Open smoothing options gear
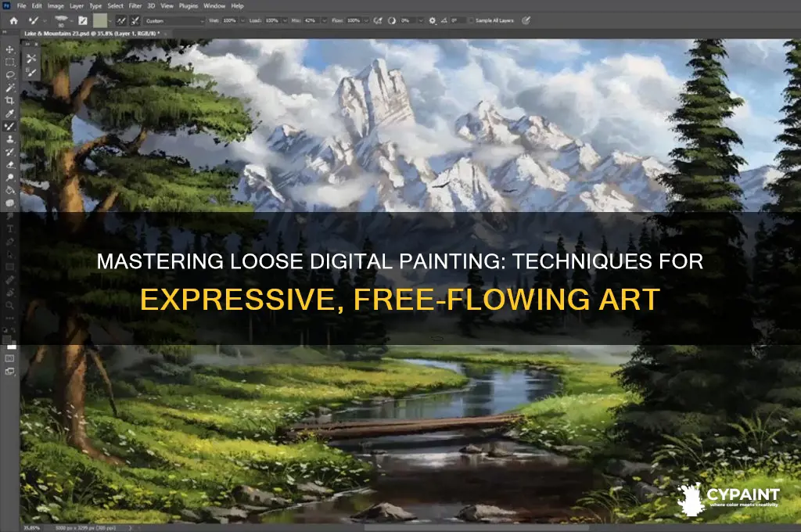This screenshot has height=532, width=801. coord(432,21)
